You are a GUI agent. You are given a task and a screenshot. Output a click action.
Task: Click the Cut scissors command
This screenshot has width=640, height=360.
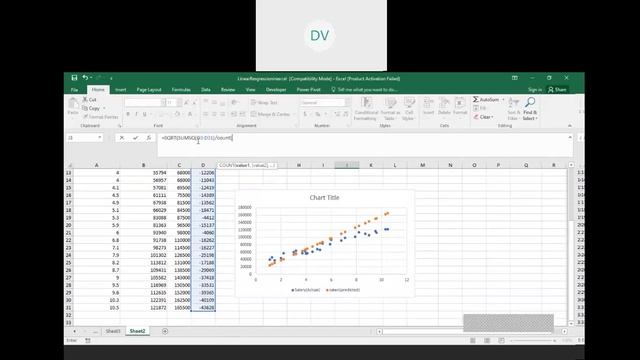coord(89,100)
